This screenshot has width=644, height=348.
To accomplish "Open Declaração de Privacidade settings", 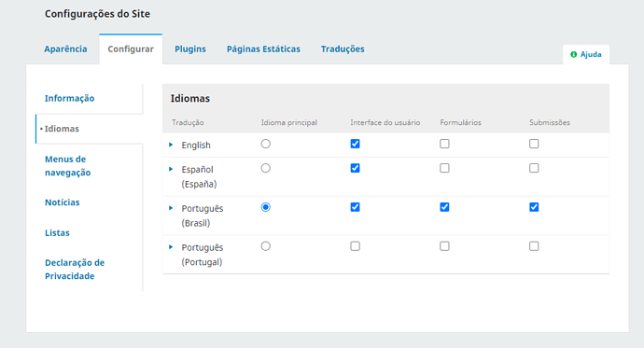I will tap(75, 270).
